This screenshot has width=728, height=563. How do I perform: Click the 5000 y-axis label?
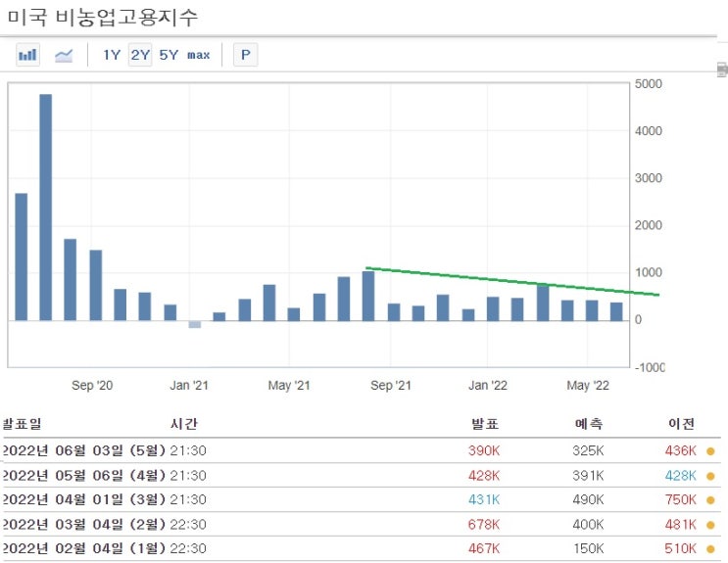(648, 84)
